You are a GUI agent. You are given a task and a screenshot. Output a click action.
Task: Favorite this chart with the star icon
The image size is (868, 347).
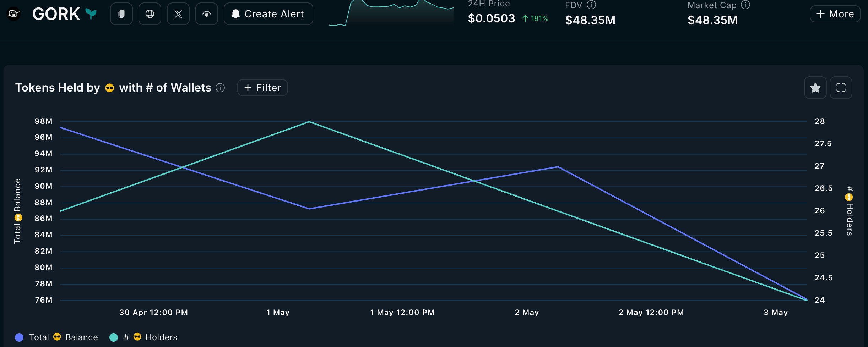[815, 88]
